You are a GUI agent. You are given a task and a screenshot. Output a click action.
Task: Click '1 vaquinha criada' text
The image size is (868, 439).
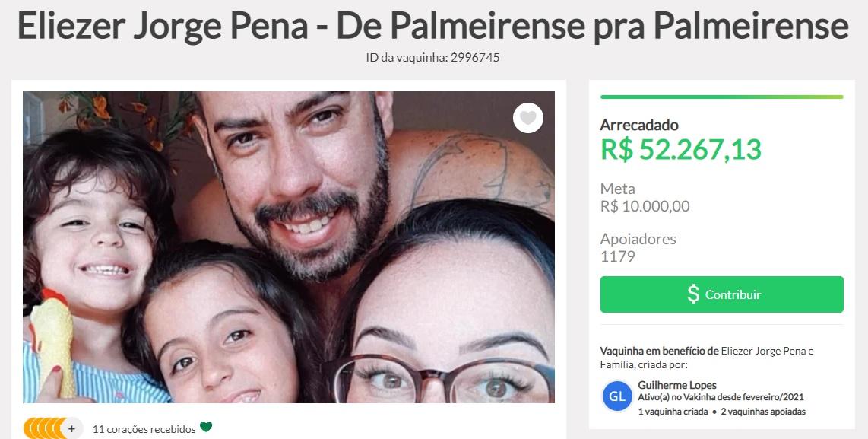pyautogui.click(x=673, y=412)
